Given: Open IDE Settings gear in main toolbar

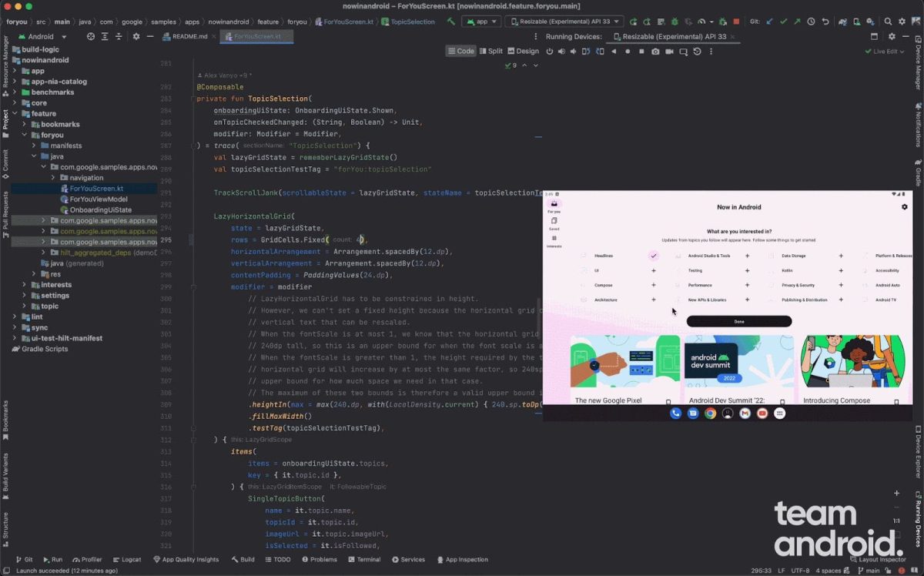Looking at the screenshot, I should point(902,22).
